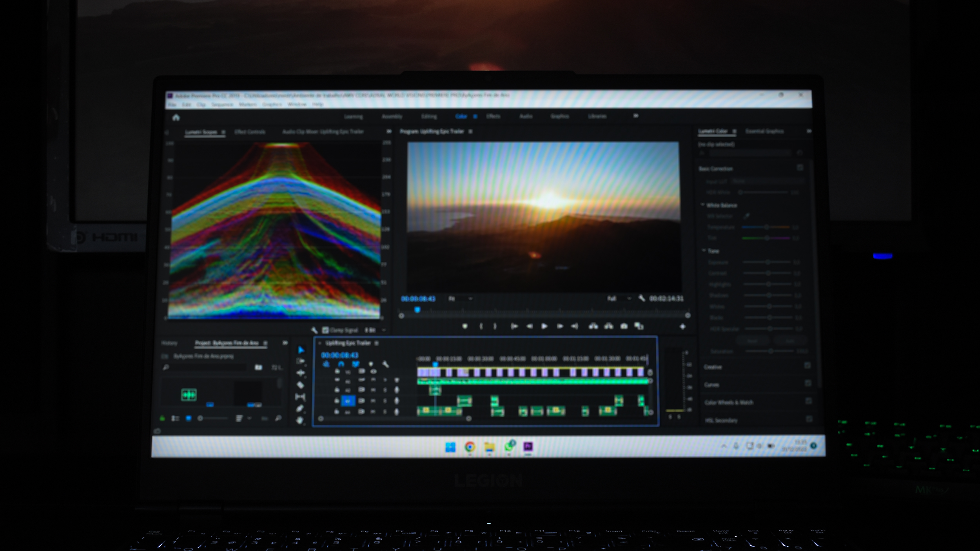Open Program monitor wrench settings
The width and height of the screenshot is (980, 551).
(x=641, y=299)
